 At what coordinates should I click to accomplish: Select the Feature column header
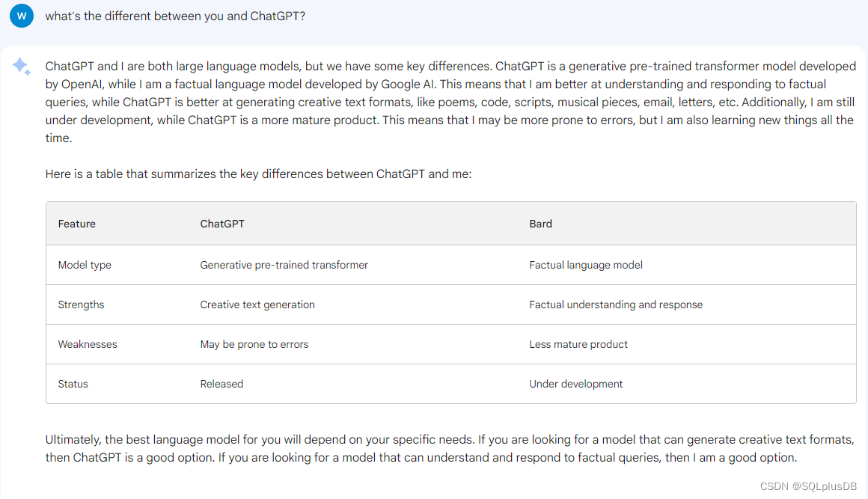tap(77, 224)
